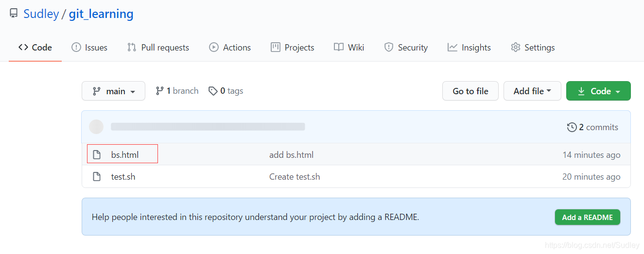This screenshot has width=644, height=254.
Task: Click the download arrow icon on Code button
Action: 581,91
